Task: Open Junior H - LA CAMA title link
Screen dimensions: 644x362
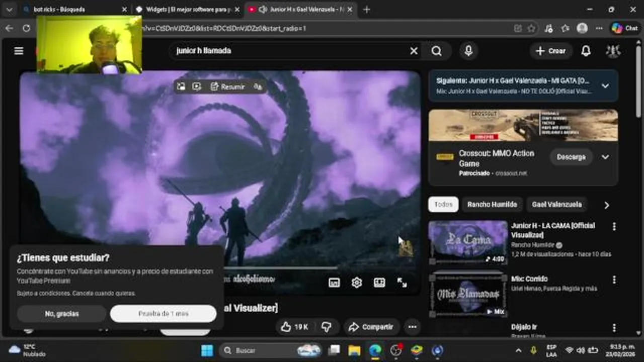Action: tap(553, 230)
